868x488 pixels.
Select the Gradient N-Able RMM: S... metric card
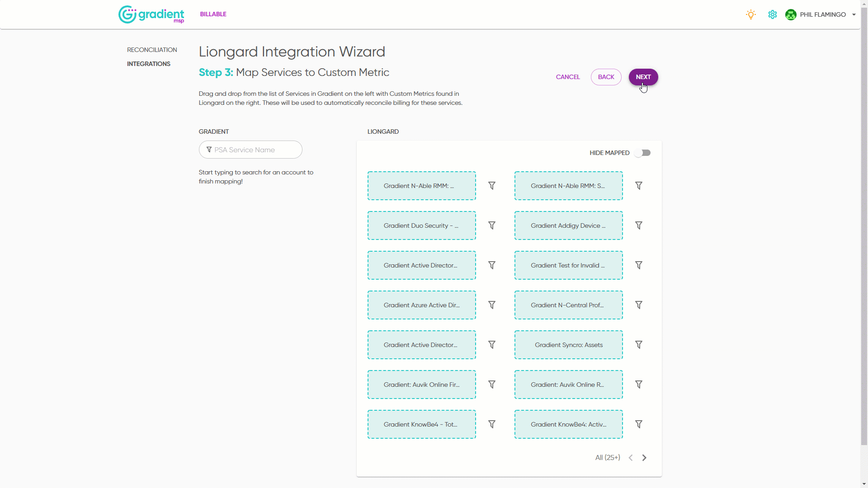click(569, 186)
